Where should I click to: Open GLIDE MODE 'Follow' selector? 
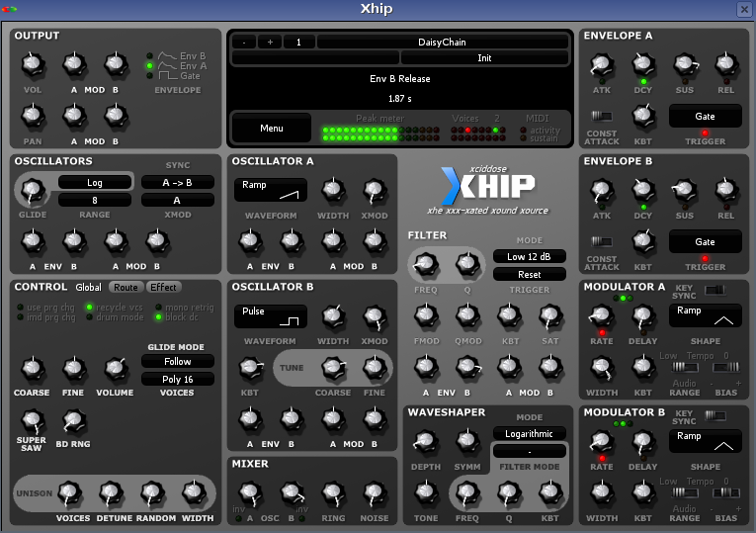click(178, 361)
